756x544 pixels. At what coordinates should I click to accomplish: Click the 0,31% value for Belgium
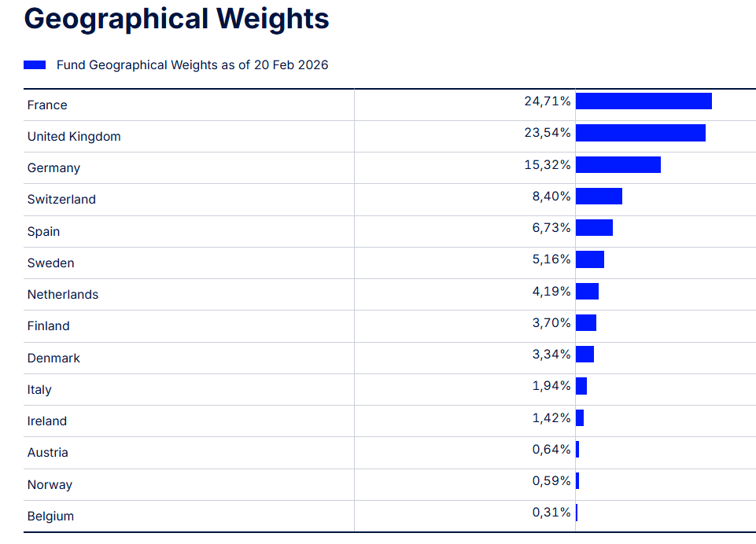(551, 513)
